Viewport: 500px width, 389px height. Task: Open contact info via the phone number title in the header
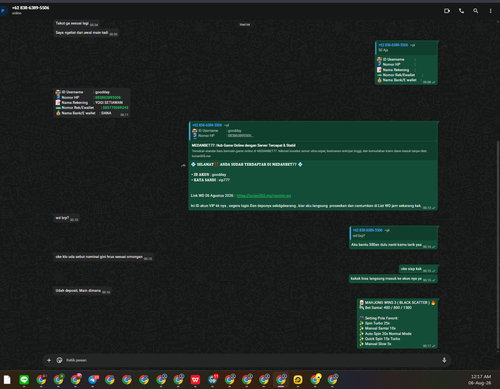tap(31, 8)
